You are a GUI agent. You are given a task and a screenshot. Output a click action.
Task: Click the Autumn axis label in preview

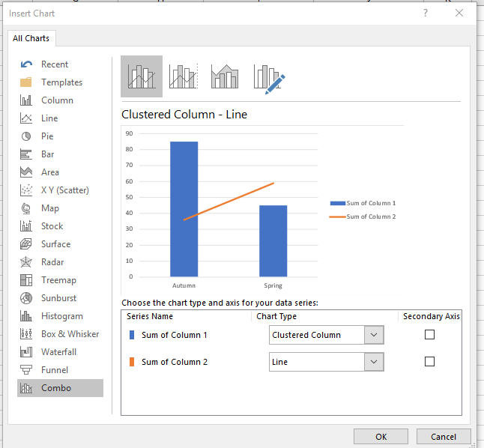(184, 285)
